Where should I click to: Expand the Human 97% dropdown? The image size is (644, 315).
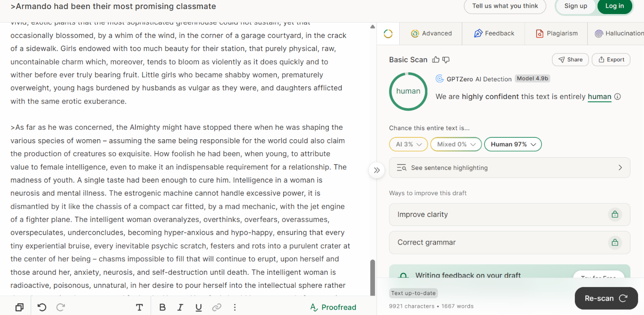[x=513, y=144]
